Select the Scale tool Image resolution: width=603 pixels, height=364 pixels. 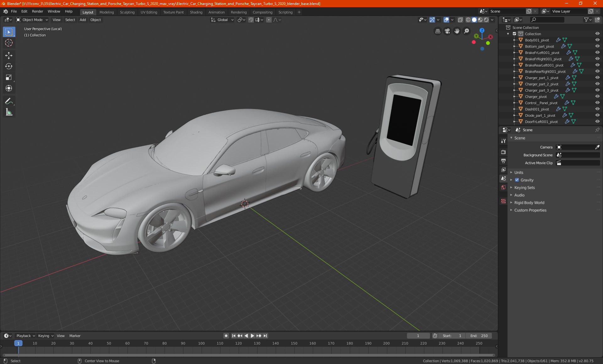pos(9,77)
